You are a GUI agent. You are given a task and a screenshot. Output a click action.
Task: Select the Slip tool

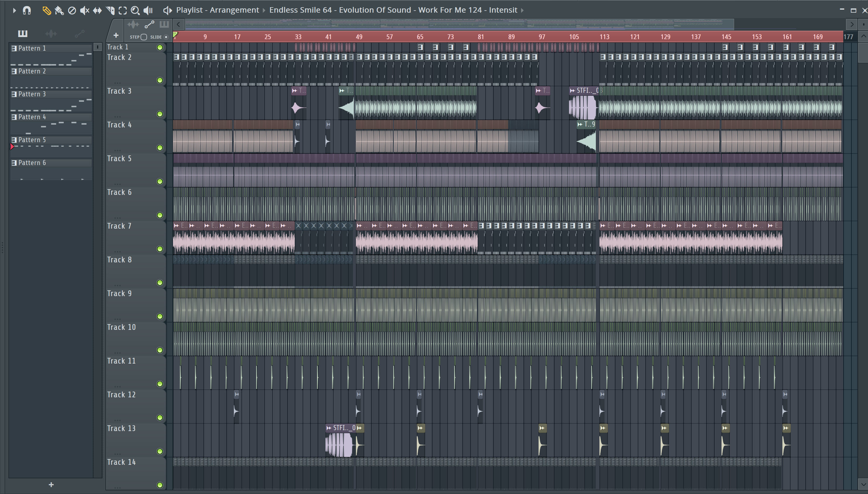coord(97,11)
